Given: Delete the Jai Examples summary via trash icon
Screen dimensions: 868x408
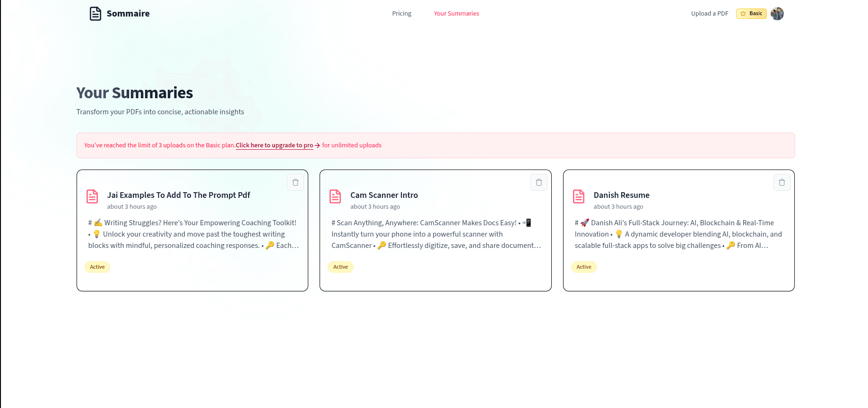Looking at the screenshot, I should coord(295,182).
